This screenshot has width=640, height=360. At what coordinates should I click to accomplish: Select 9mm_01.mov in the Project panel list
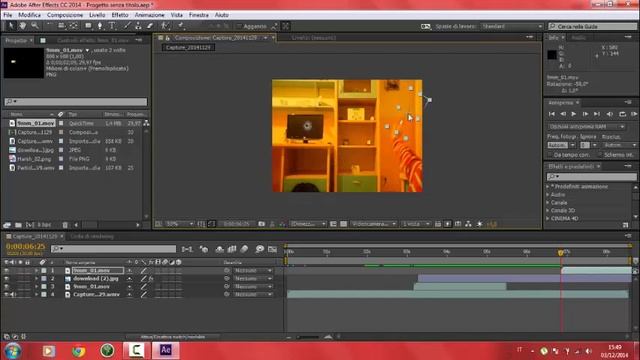coord(36,123)
